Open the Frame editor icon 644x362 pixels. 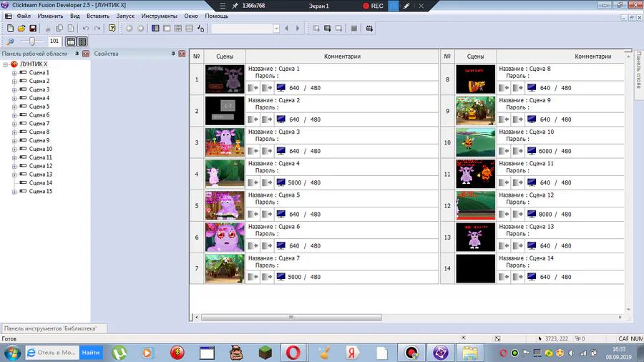pyautogui.click(x=167, y=29)
